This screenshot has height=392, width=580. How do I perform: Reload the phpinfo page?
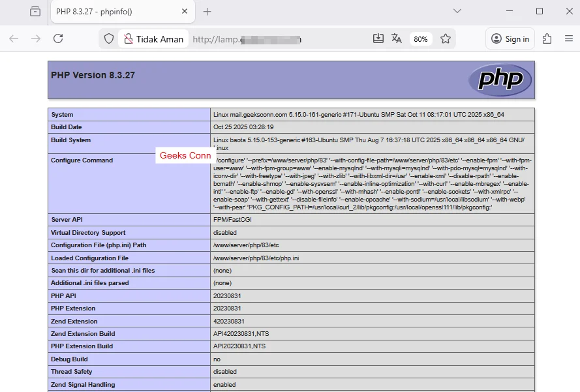click(58, 38)
